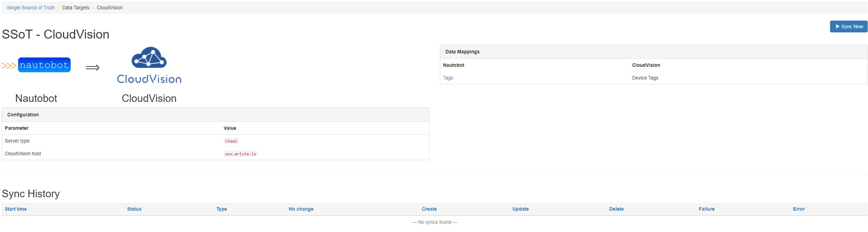Click the No syncs found message
The image size is (868, 232).
click(x=435, y=222)
